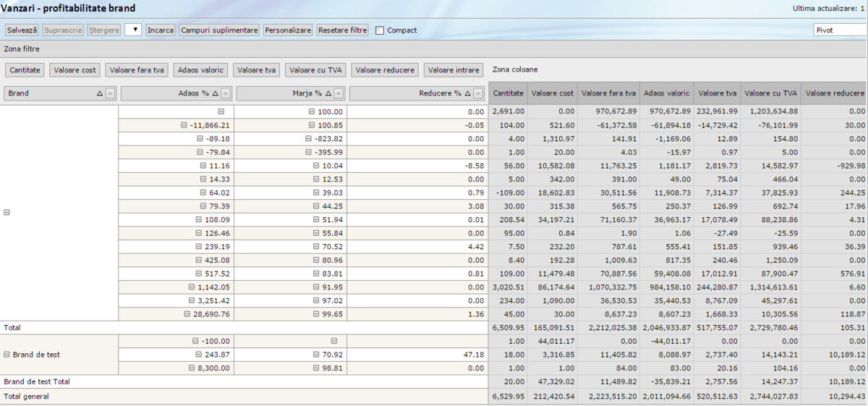Viewport: 868px width, 406px height.
Task: Click the Salvează button
Action: pos(22,30)
